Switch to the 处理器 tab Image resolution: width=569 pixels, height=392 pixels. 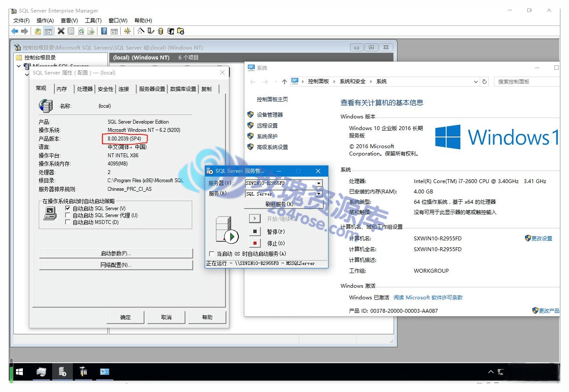[85, 89]
